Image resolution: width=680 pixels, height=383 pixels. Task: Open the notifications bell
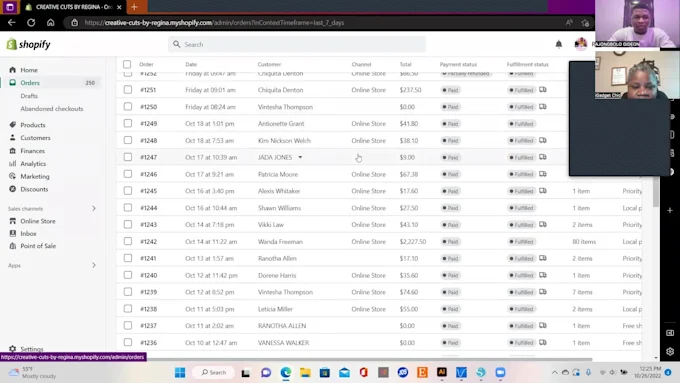point(559,44)
